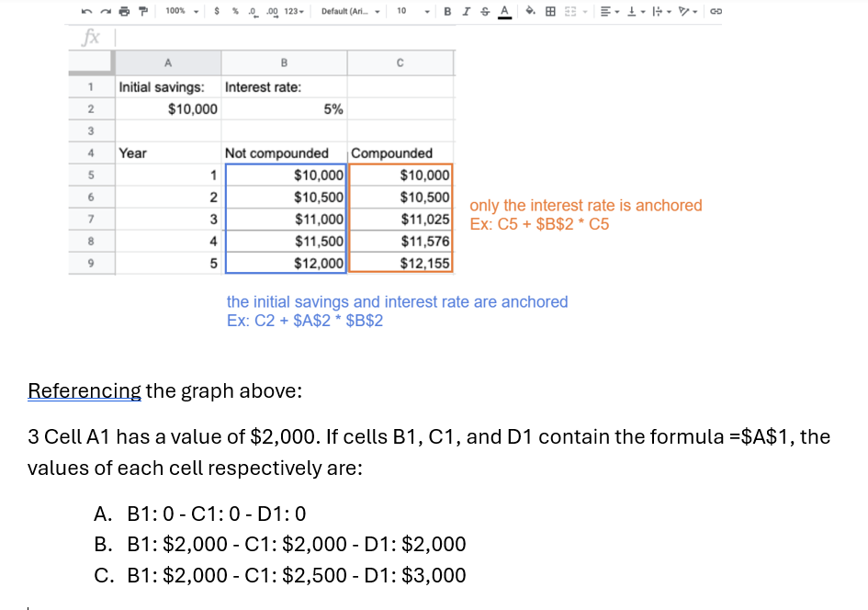Open the Borders menu
The image size is (868, 610).
(548, 12)
